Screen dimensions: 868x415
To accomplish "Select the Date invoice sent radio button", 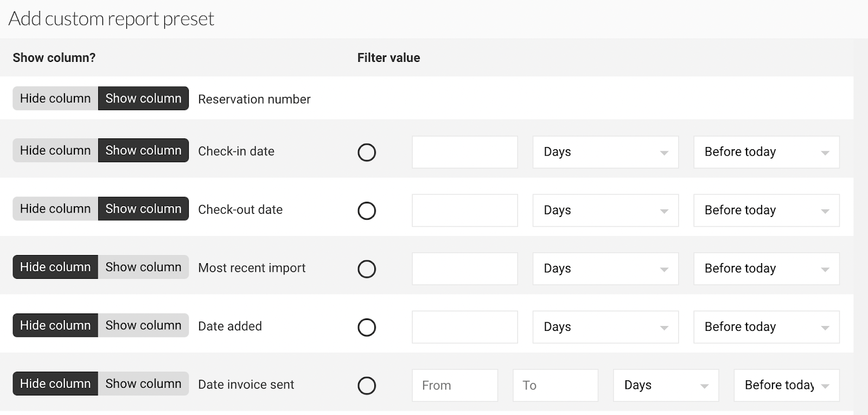I will coord(367,386).
